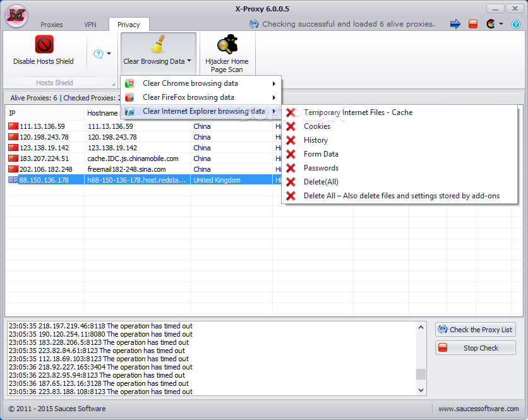Choose Clear FireFox browsing data
This screenshot has width=528, height=420.
coord(201,97)
